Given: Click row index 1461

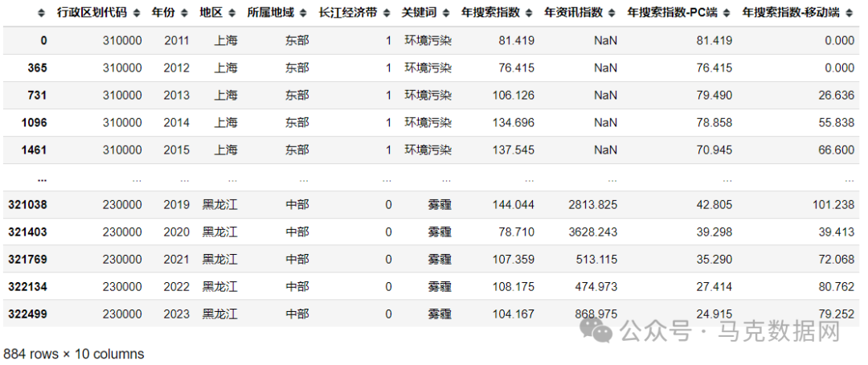Looking at the screenshot, I should click(35, 150).
